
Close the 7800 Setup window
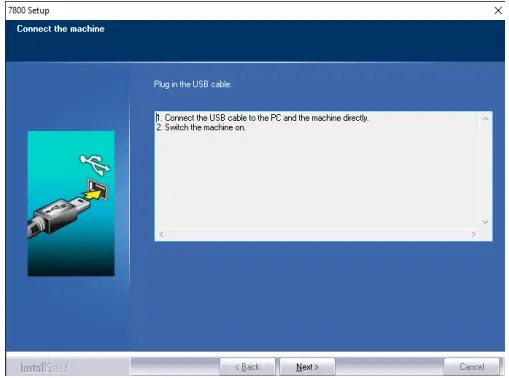pos(498,11)
